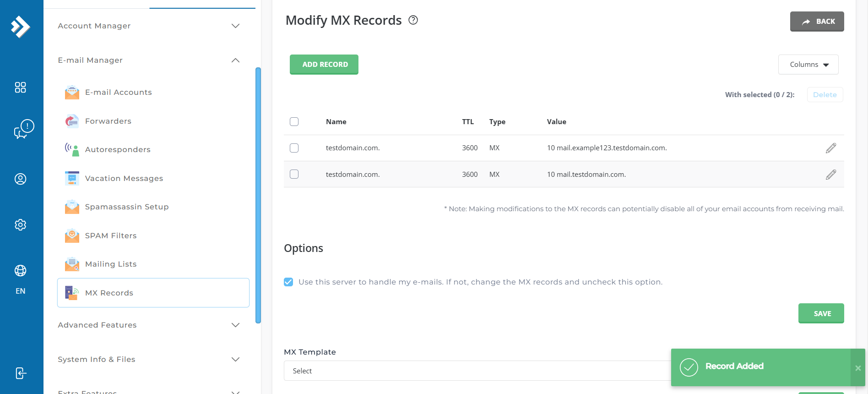Open the user profile icon in left bar
Viewport: 868px width, 394px height.
pos(21,179)
